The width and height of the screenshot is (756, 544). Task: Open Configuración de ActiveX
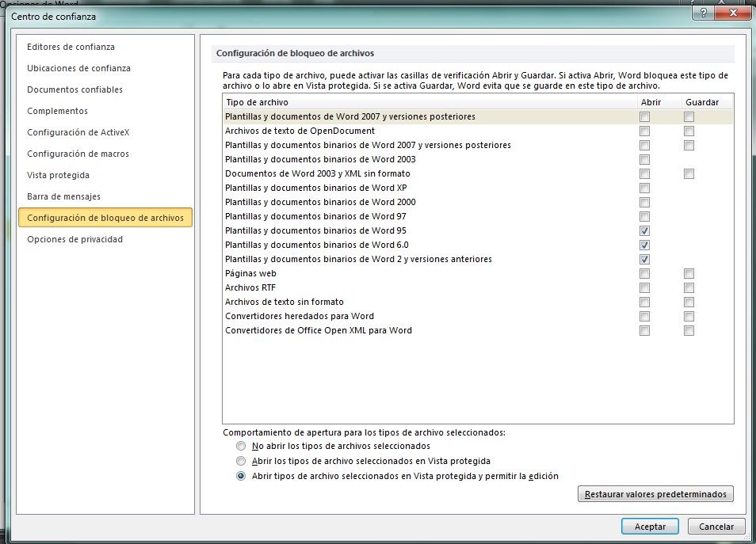click(x=78, y=132)
